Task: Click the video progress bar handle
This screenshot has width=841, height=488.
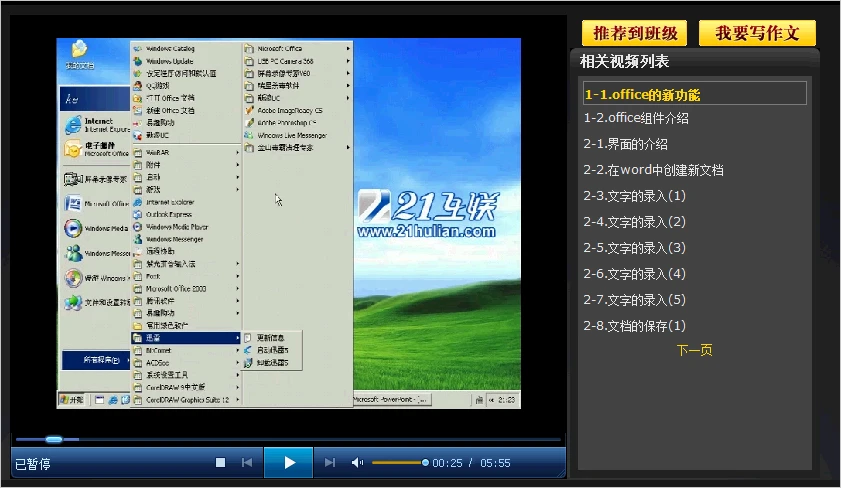Action: (54, 440)
